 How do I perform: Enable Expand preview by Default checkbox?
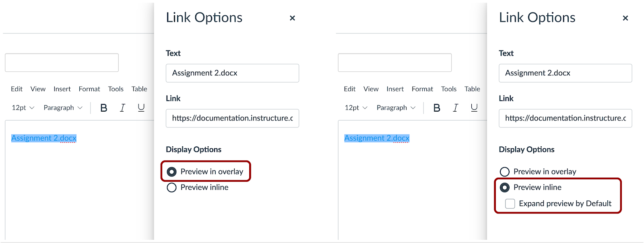point(510,204)
